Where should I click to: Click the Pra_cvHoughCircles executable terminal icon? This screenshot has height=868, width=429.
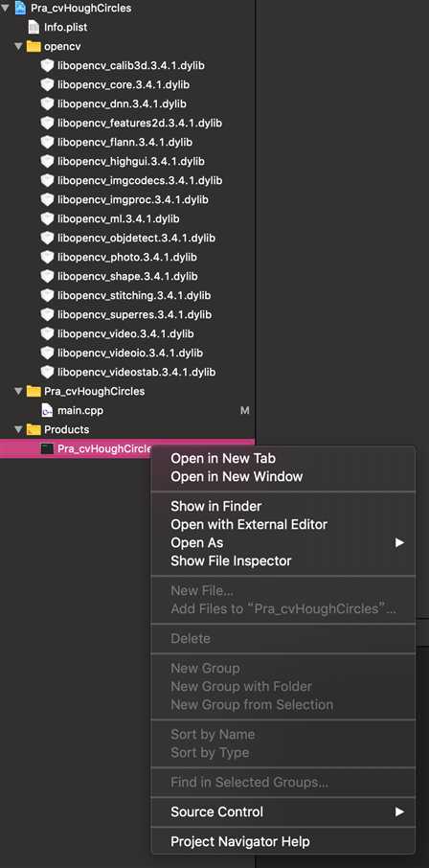point(48,448)
